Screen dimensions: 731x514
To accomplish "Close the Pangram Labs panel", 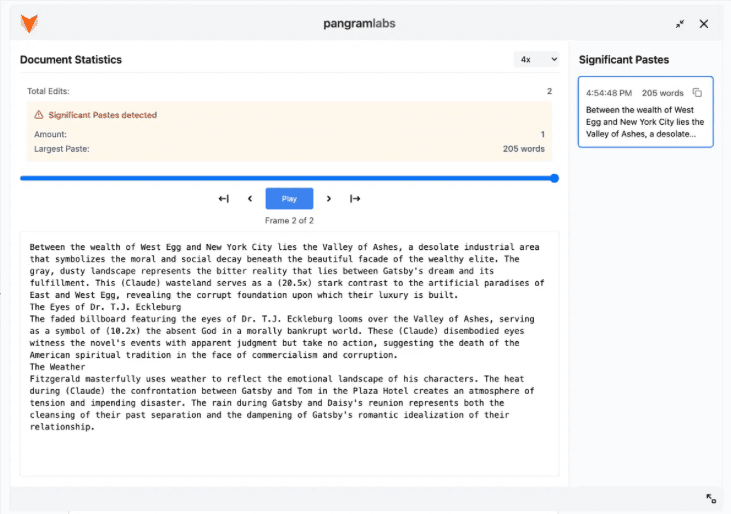I will [x=704, y=24].
